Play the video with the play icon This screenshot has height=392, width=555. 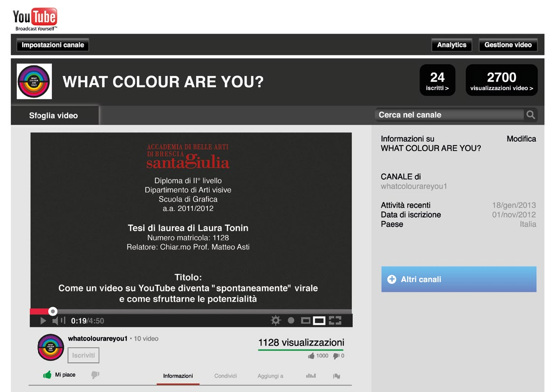43,320
